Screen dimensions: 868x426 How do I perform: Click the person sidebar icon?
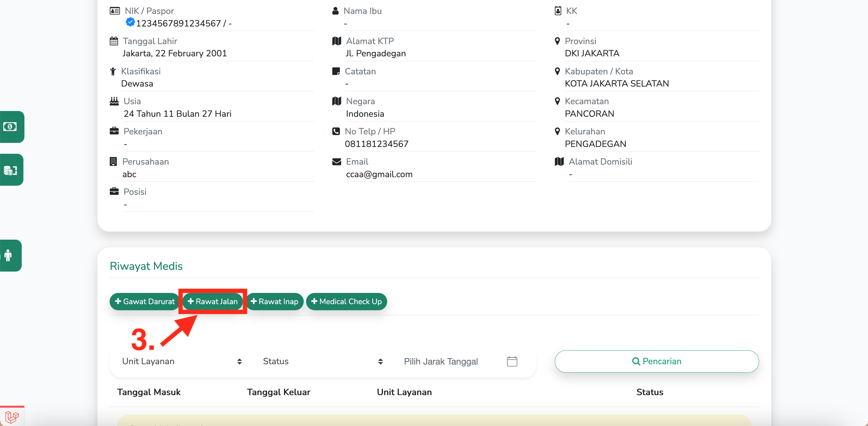[x=8, y=255]
